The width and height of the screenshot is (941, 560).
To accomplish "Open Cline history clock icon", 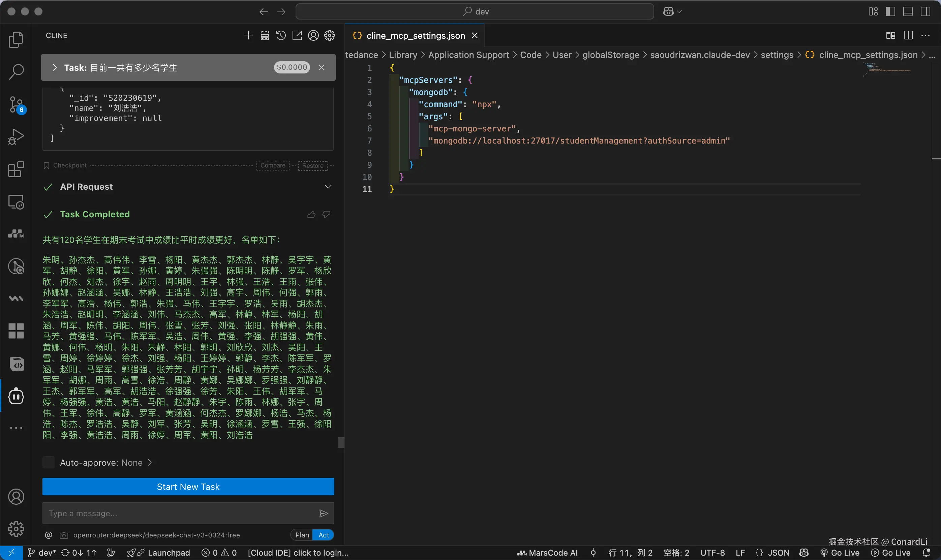I will (x=281, y=35).
